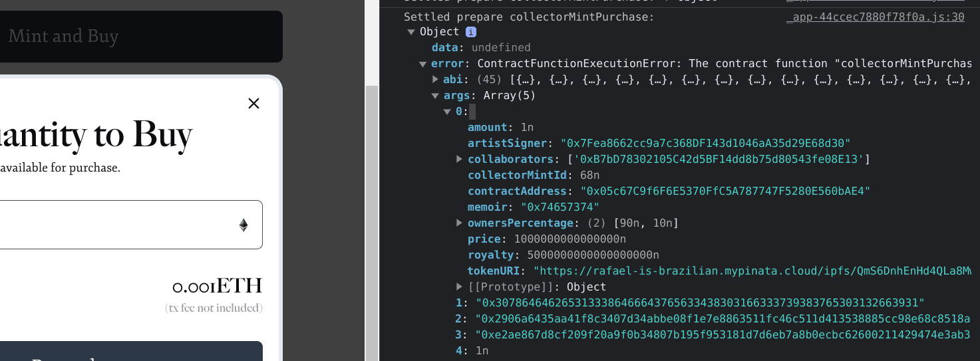This screenshot has width=980, height=361.
Task: Expand the [[Prototype]] Object entry
Action: click(x=460, y=287)
